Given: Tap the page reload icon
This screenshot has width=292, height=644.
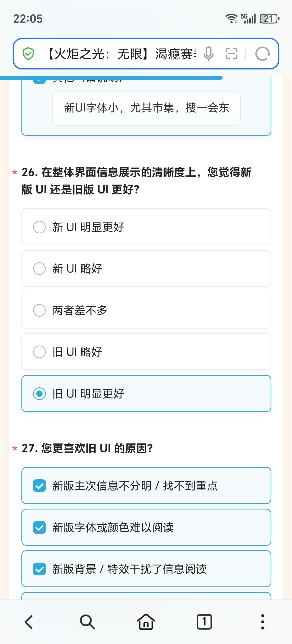Looking at the screenshot, I should pyautogui.click(x=262, y=54).
